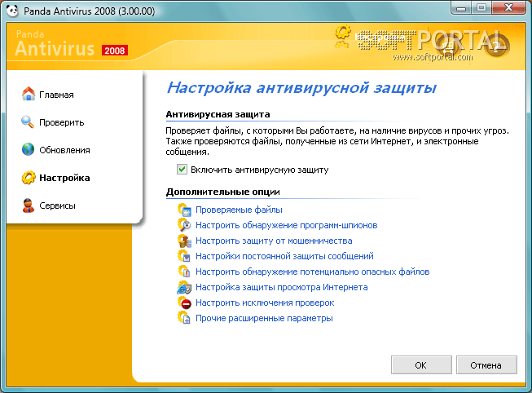Image resolution: width=532 pixels, height=393 pixels.
Task: Minimize the Panda Antivirus window
Action: (x=461, y=8)
